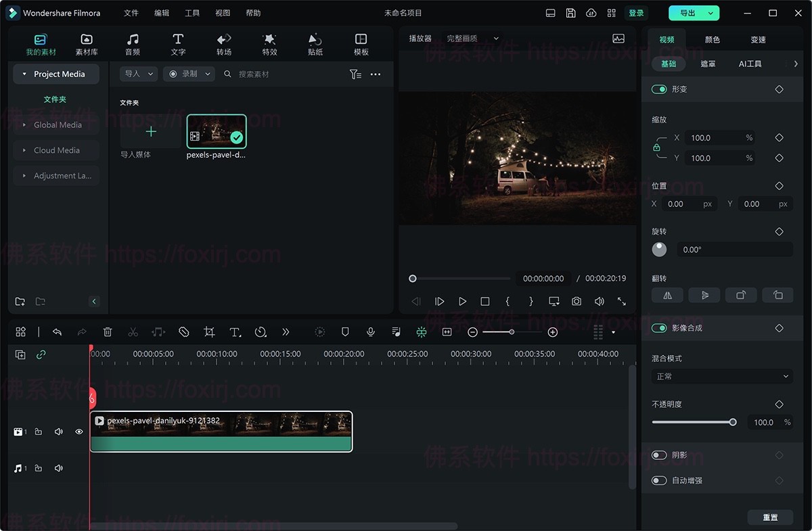Click the voiceover microphone icon
Image resolution: width=812 pixels, height=531 pixels.
(x=371, y=332)
